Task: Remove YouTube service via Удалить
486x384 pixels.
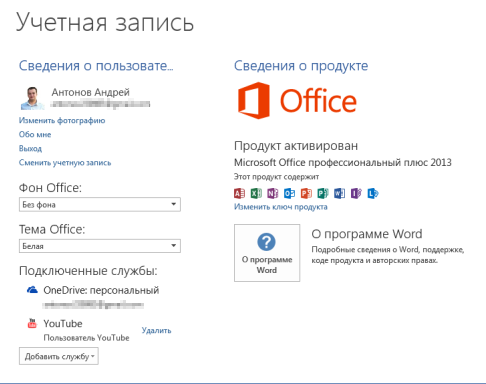Action: [x=156, y=330]
